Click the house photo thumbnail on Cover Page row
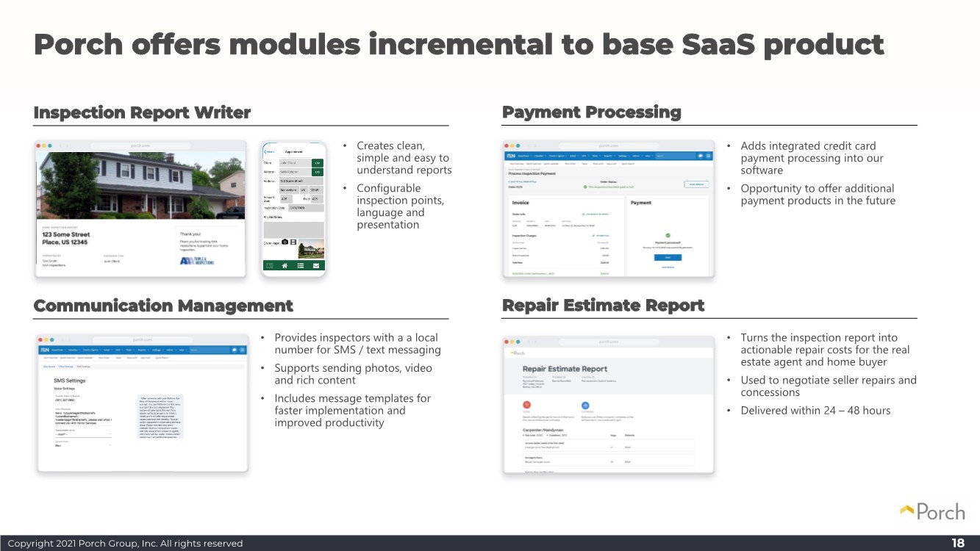Image resolution: width=980 pixels, height=551 pixels. (311, 249)
